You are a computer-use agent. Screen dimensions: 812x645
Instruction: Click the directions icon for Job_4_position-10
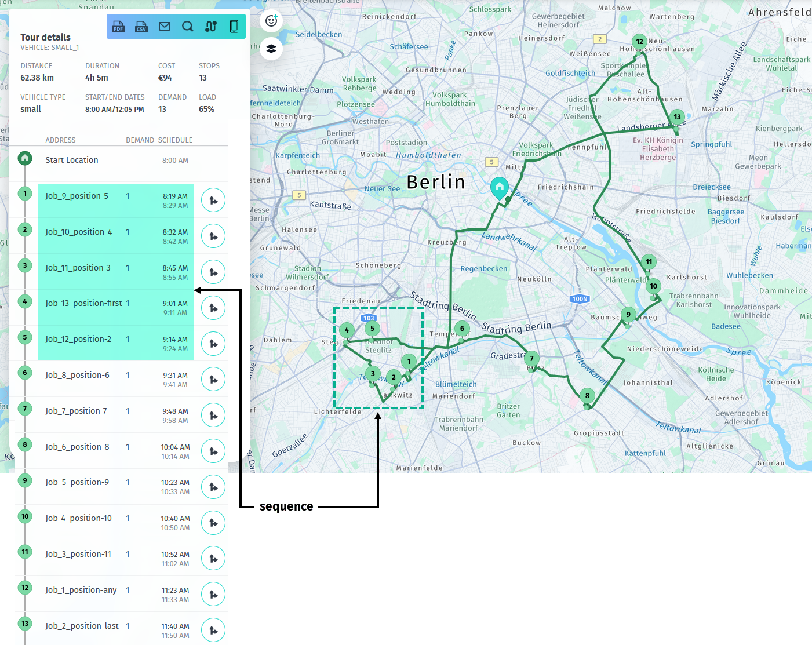tap(213, 523)
